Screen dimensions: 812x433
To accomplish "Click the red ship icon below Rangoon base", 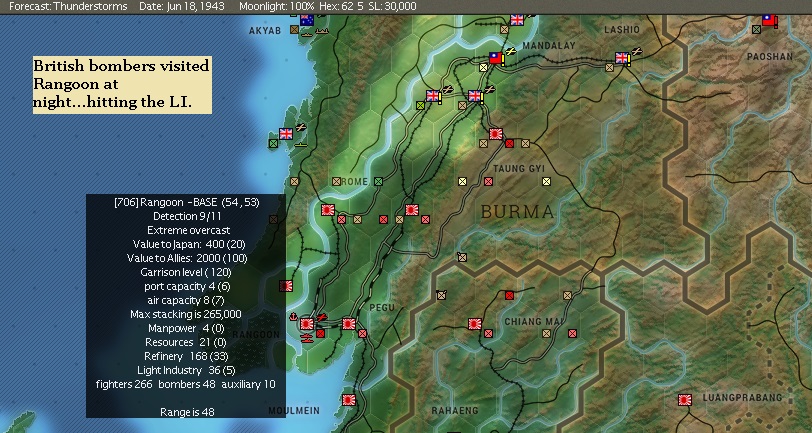I will coord(307,338).
